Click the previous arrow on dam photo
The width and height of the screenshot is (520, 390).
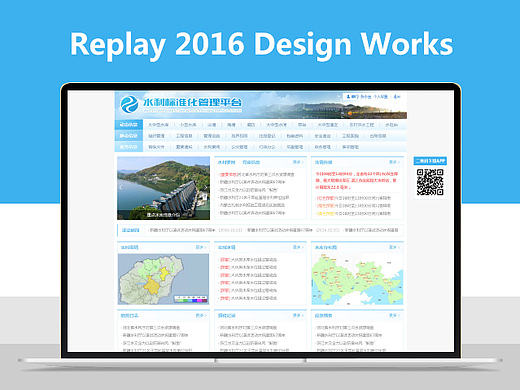121,187
